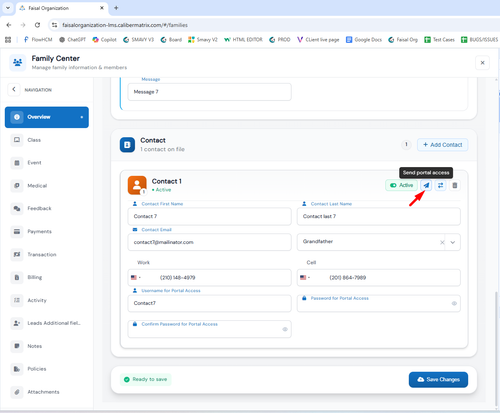
Task: Open the Payments navigation item
Action: (47, 231)
